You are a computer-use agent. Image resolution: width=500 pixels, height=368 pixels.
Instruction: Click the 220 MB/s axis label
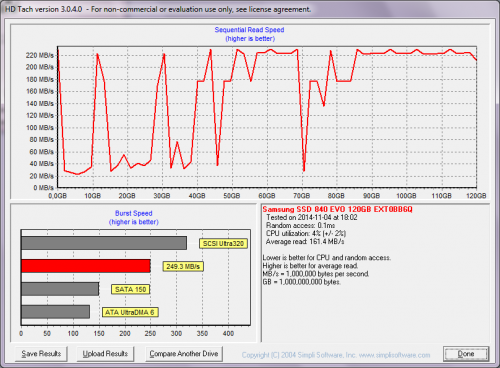(39, 55)
